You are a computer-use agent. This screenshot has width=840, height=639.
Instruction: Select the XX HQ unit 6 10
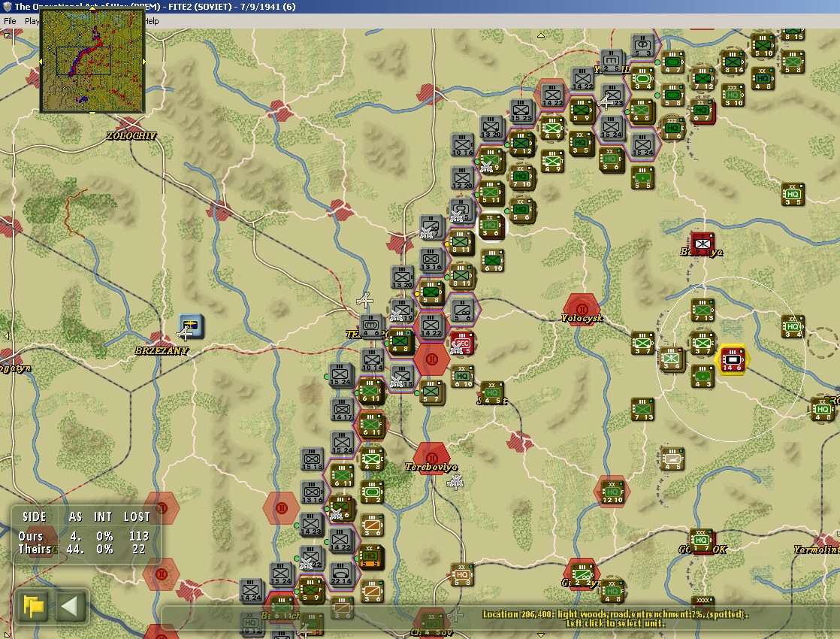tap(462, 377)
